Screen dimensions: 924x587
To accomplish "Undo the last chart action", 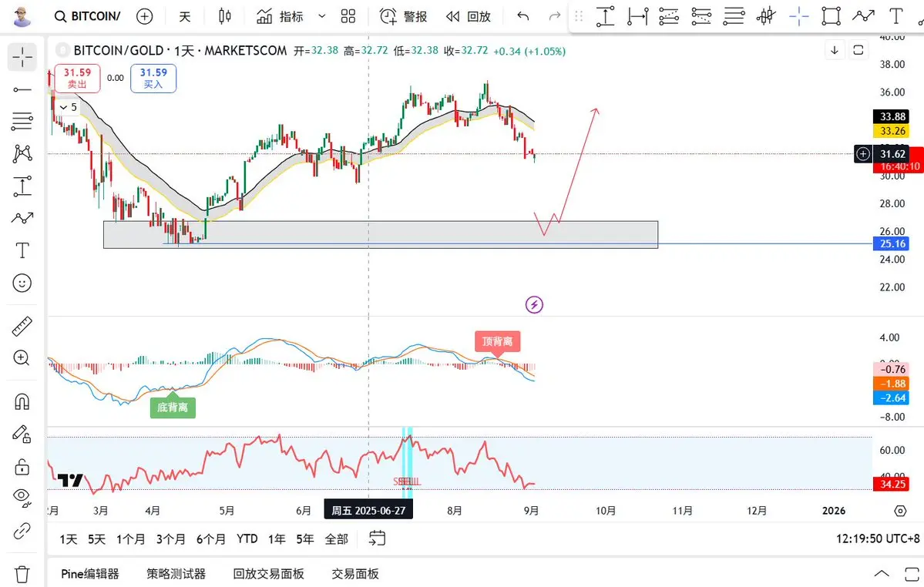I will [522, 16].
